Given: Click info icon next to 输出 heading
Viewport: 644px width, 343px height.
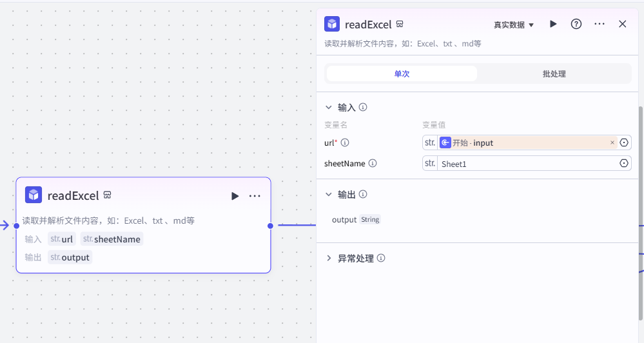Looking at the screenshot, I should pyautogui.click(x=363, y=194).
